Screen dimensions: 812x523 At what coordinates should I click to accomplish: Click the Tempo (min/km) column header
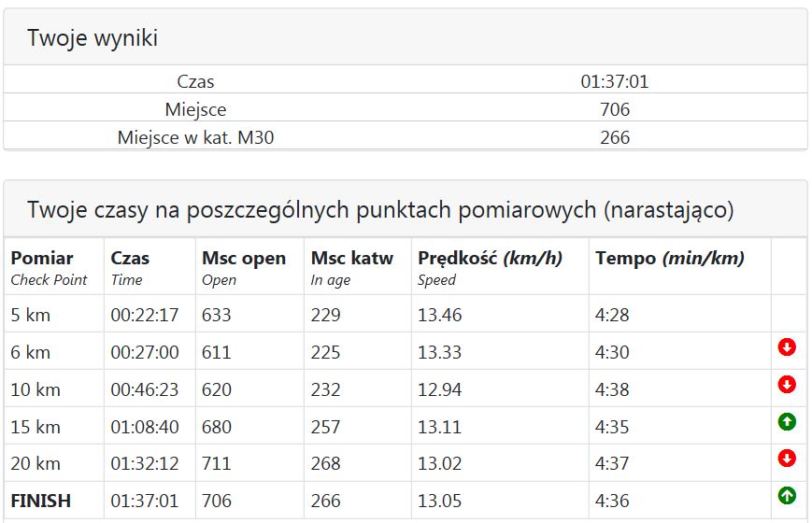coord(669,259)
